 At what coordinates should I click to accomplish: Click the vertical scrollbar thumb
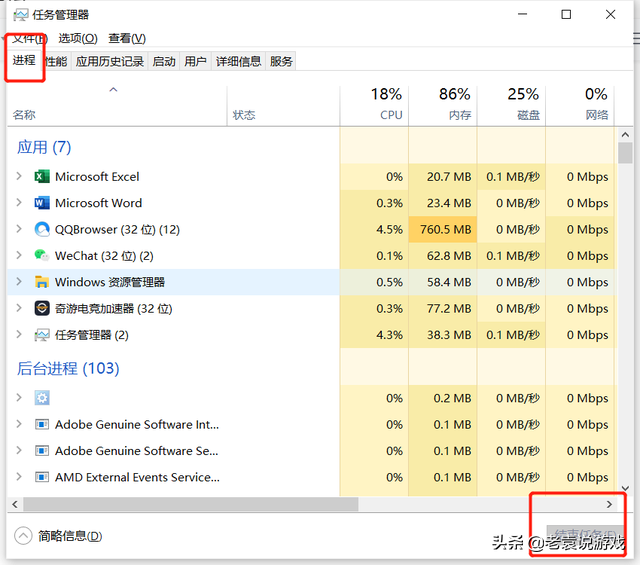(625, 153)
